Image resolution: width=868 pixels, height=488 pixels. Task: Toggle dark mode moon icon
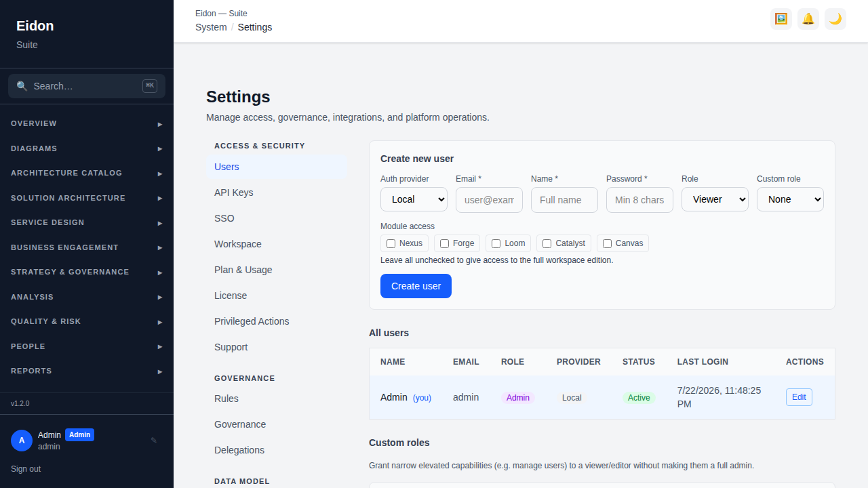[x=835, y=19]
